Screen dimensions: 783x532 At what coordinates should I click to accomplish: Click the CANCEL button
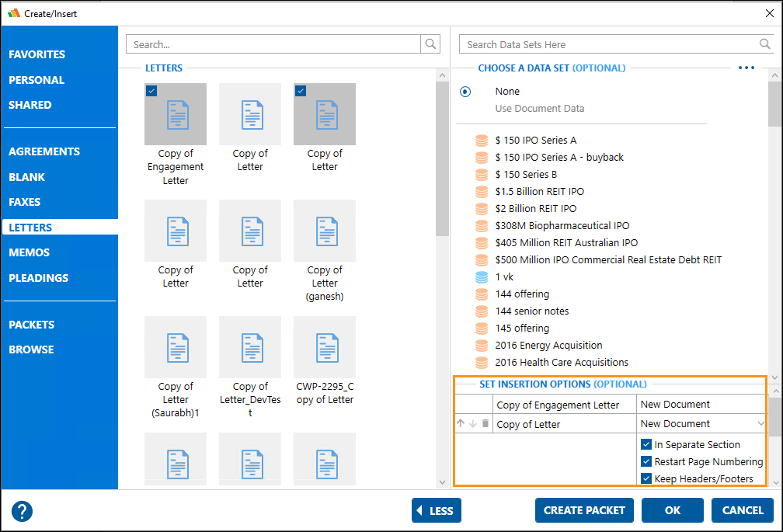pyautogui.click(x=743, y=510)
